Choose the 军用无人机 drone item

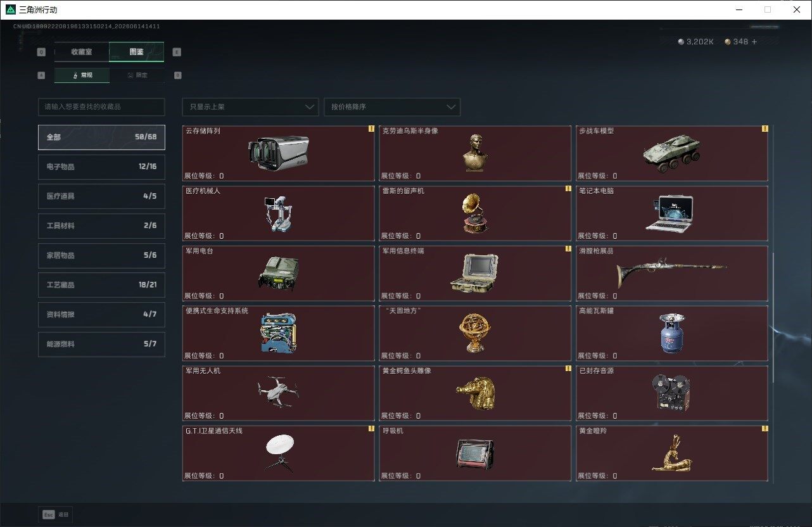[279, 393]
